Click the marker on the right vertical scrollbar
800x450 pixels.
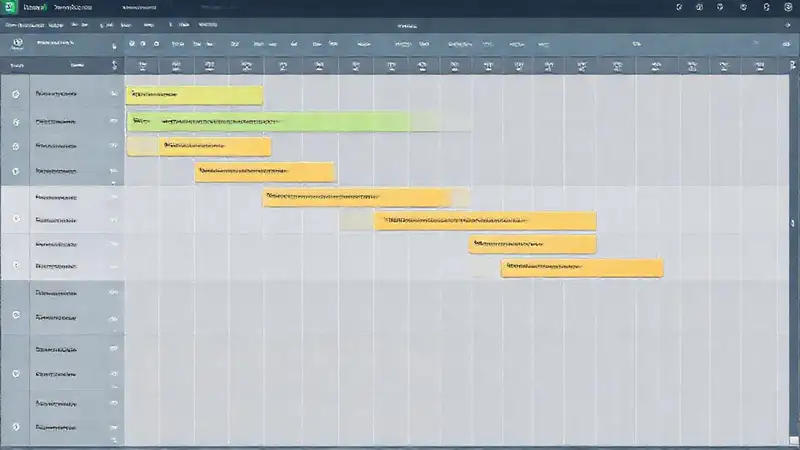tap(792, 223)
